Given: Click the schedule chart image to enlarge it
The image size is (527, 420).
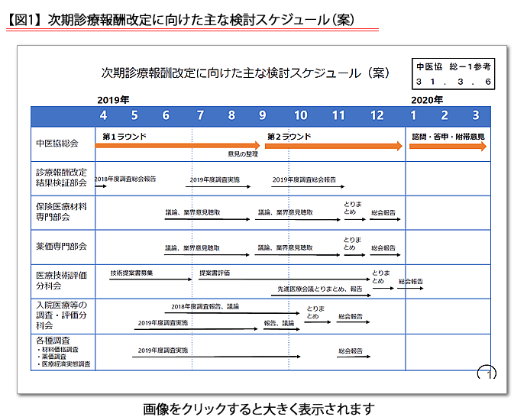Looking at the screenshot, I should 262,219.
